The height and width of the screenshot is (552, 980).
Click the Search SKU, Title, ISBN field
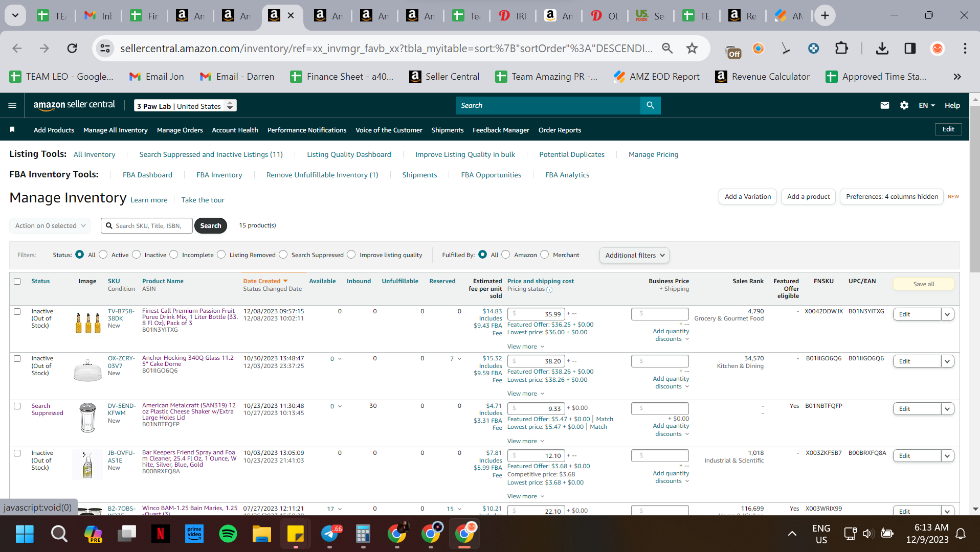pyautogui.click(x=147, y=225)
